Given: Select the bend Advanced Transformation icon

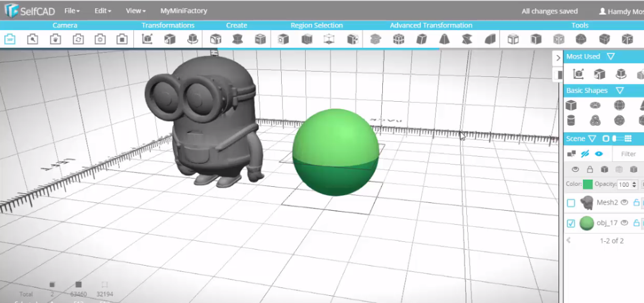Looking at the screenshot, I should [490, 39].
